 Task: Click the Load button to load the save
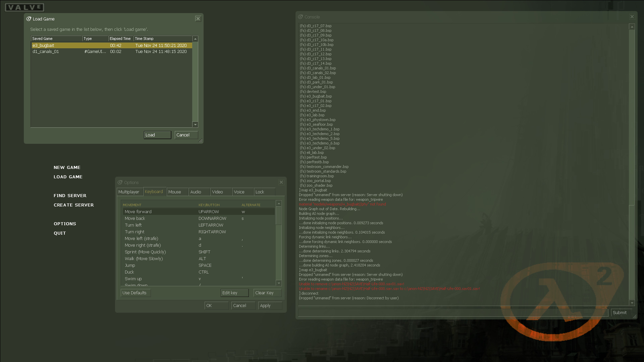click(157, 135)
